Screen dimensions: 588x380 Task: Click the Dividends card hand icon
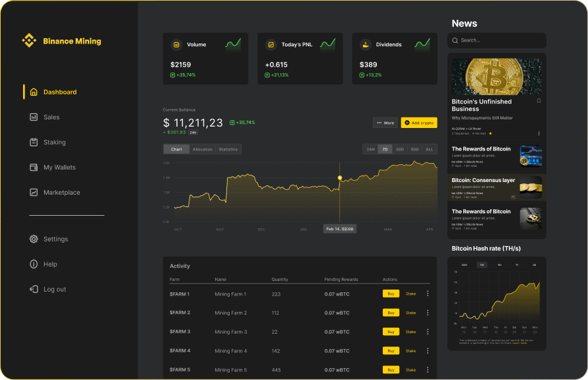pyautogui.click(x=366, y=45)
